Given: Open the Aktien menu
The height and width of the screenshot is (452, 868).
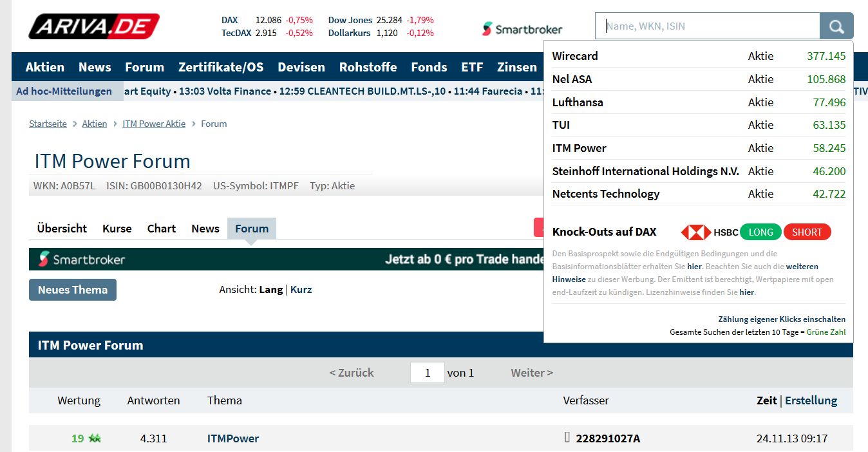Looking at the screenshot, I should pyautogui.click(x=45, y=67).
